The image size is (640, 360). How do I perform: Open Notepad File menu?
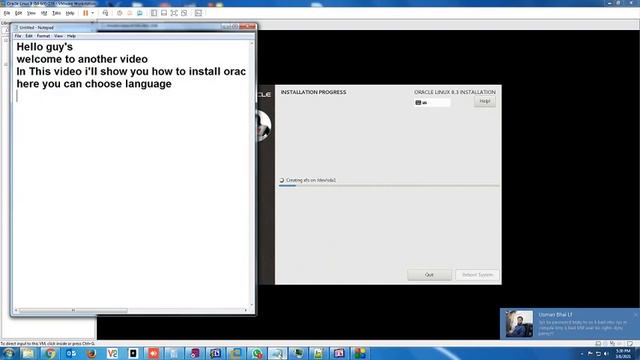(x=18, y=36)
